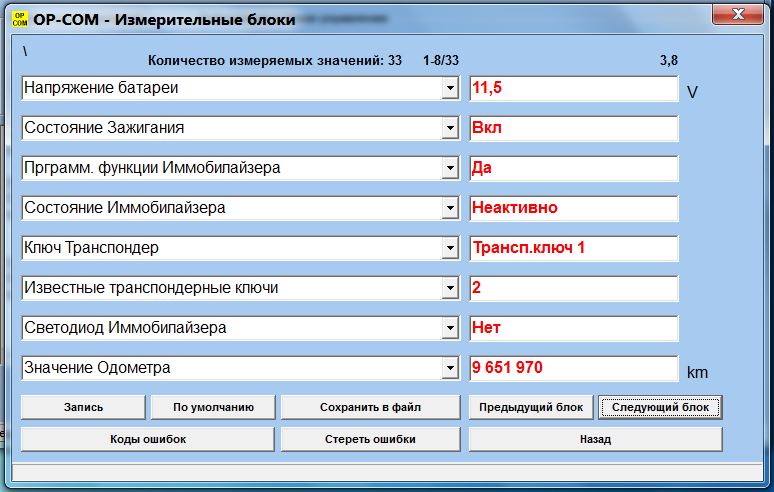Click Значение Одометра combo box text
Image resolution: width=774 pixels, height=492 pixels.
tap(97, 368)
